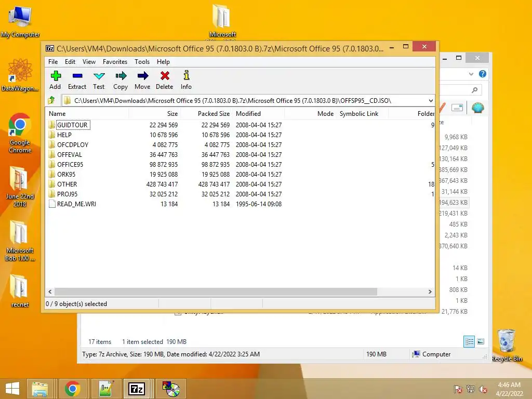This screenshot has height=399, width=532.
Task: Select the DataWagon desktop shortcut
Action: pyautogui.click(x=20, y=75)
